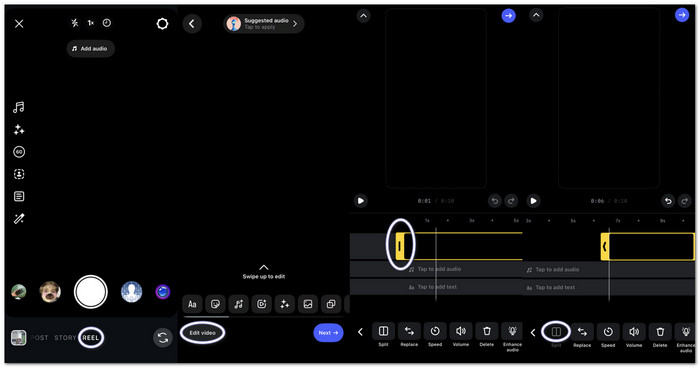700x368 pixels.
Task: Tap the add clip camera-plus icon
Action: (x=262, y=304)
